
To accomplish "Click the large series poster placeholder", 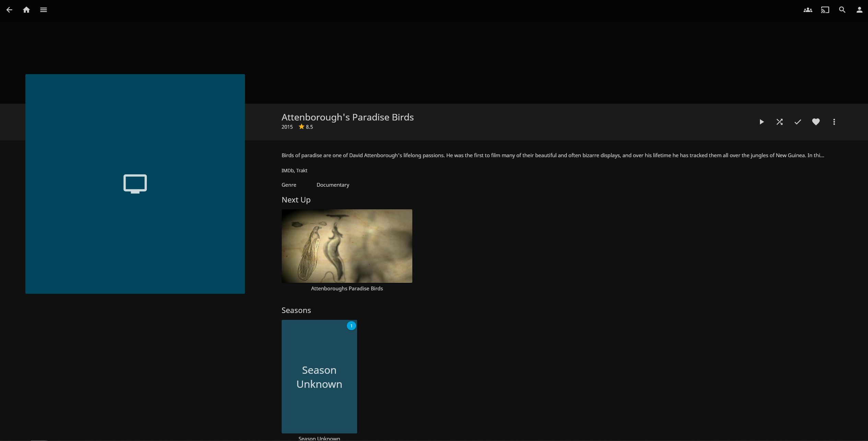I will coord(135,184).
